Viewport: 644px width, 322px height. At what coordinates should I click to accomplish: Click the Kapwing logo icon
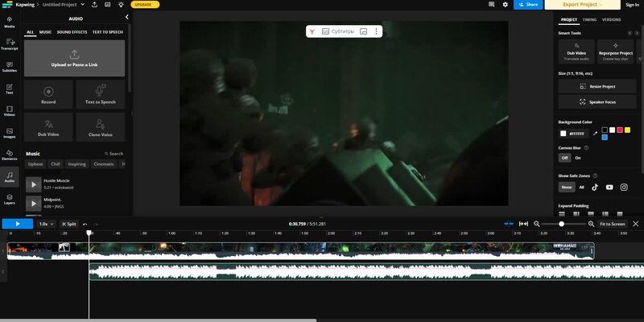(7, 5)
